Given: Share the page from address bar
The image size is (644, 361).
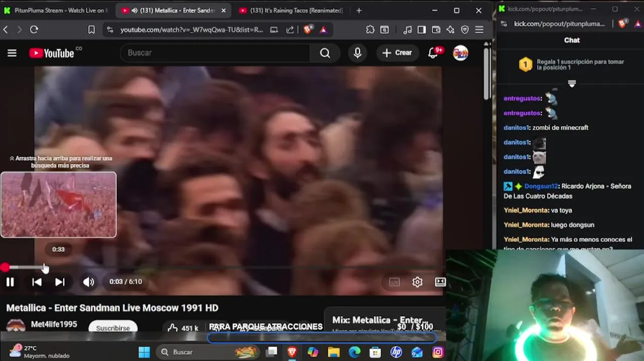Looking at the screenshot, I should click(x=290, y=30).
